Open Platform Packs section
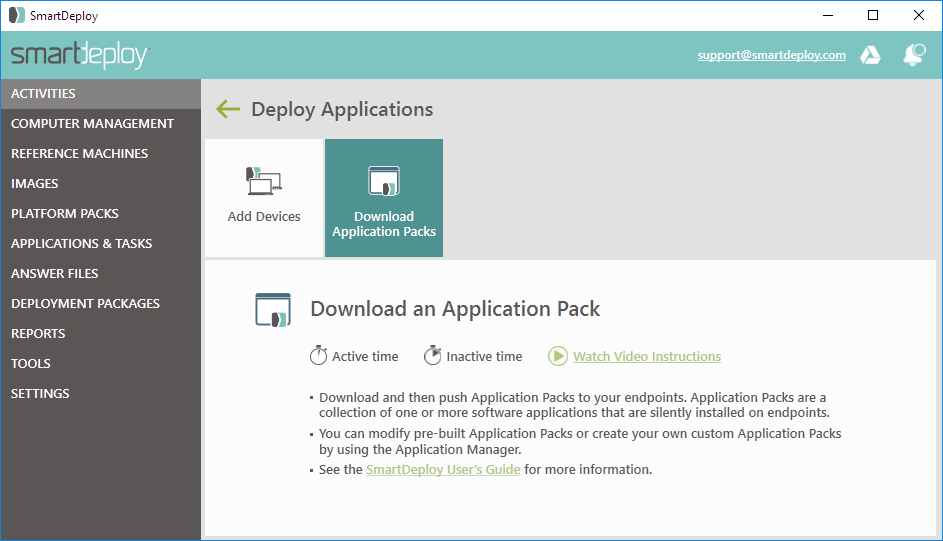The height and width of the screenshot is (541, 943). coord(100,214)
